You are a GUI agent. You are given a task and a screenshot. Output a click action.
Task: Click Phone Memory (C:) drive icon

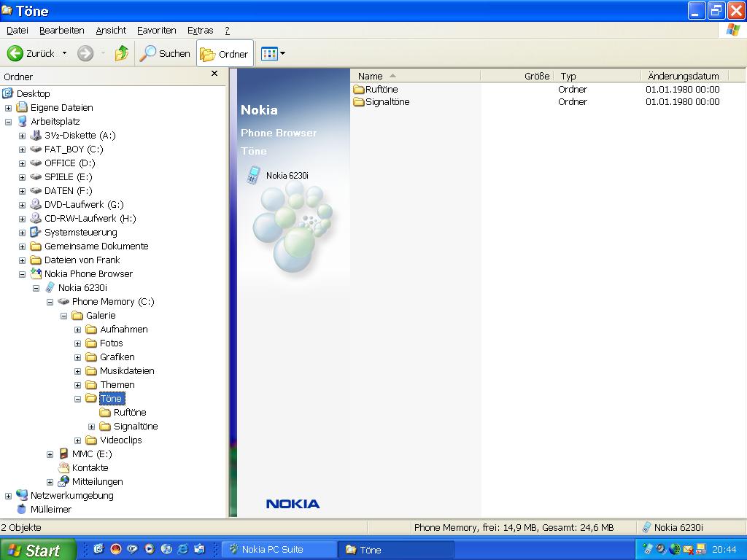(x=63, y=301)
